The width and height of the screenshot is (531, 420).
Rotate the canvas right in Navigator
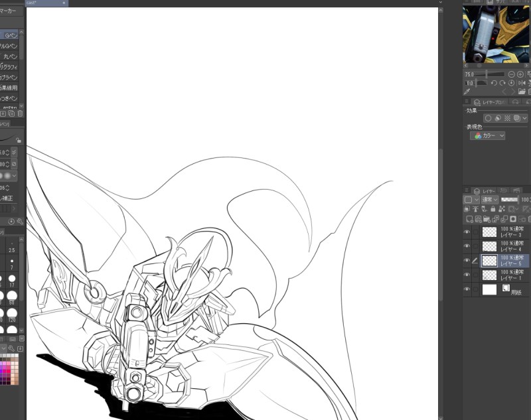pyautogui.click(x=502, y=83)
